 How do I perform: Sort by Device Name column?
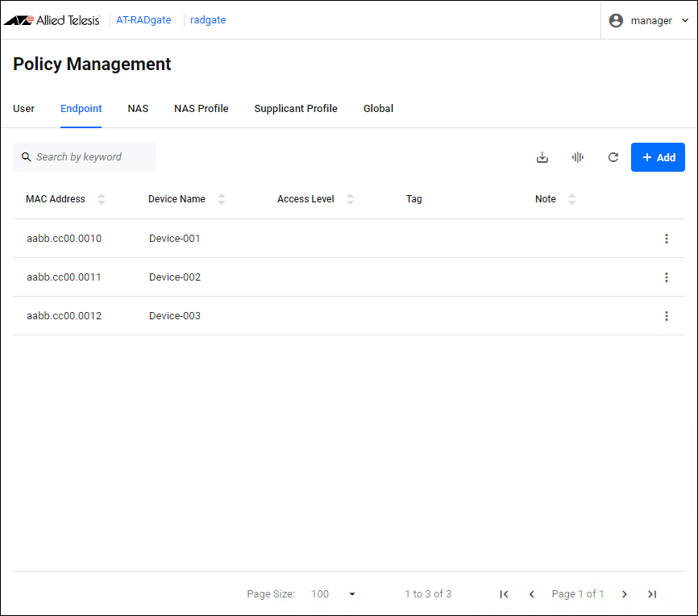pos(222,199)
